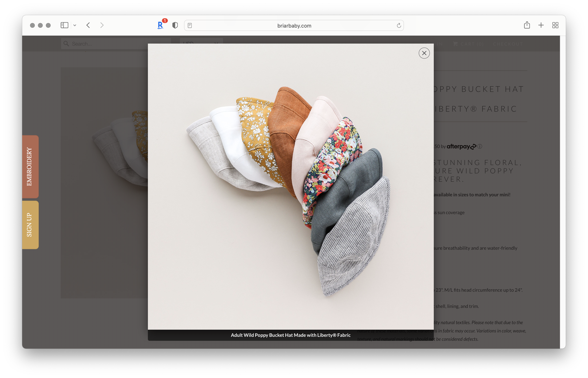Image resolution: width=588 pixels, height=378 pixels.
Task: Open the EMBROIDERY side tab
Action: [x=30, y=166]
